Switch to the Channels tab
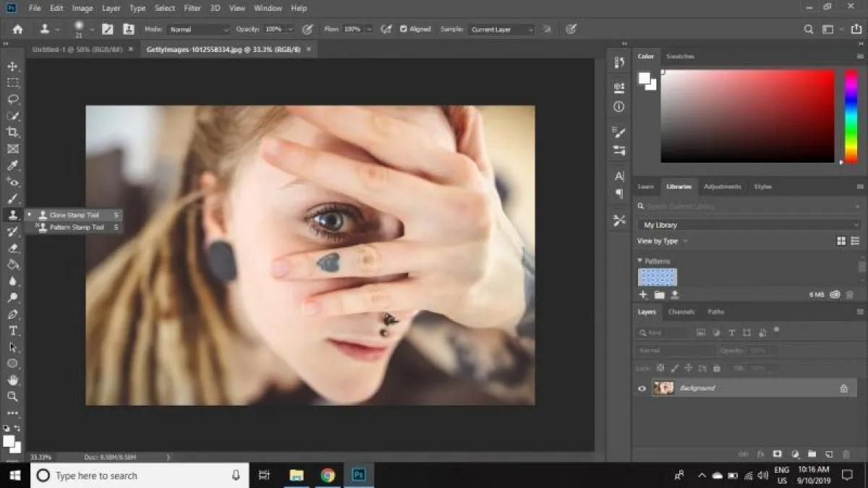Image resolution: width=868 pixels, height=488 pixels. [x=681, y=312]
